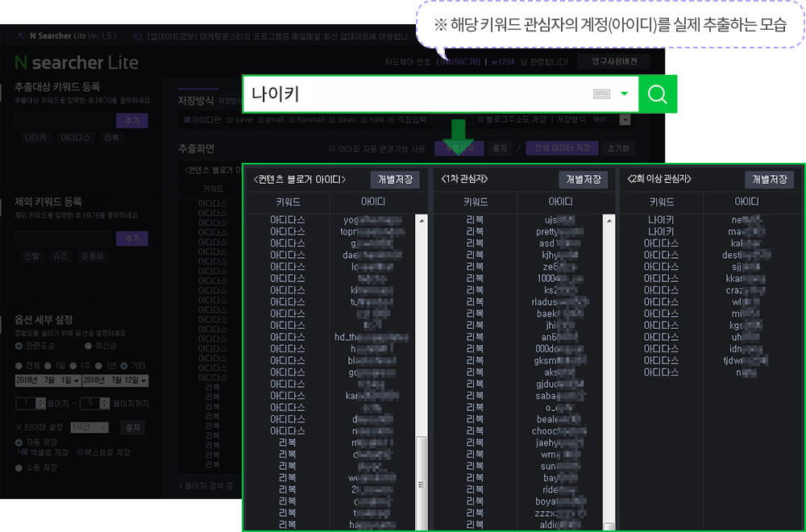Select the left-panel 아디다스 keyword tag
The image size is (806, 532).
click(75, 138)
